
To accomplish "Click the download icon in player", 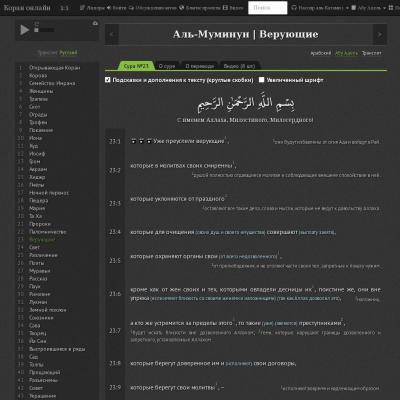I will tap(95, 23).
